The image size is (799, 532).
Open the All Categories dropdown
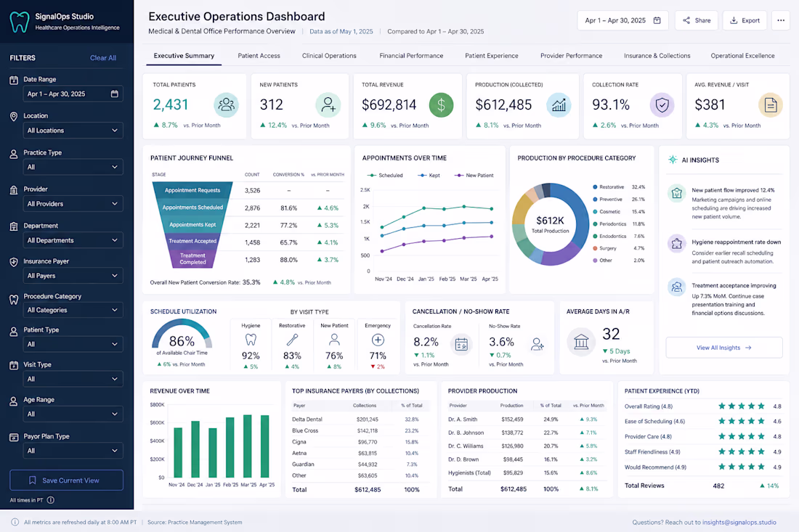coord(73,310)
